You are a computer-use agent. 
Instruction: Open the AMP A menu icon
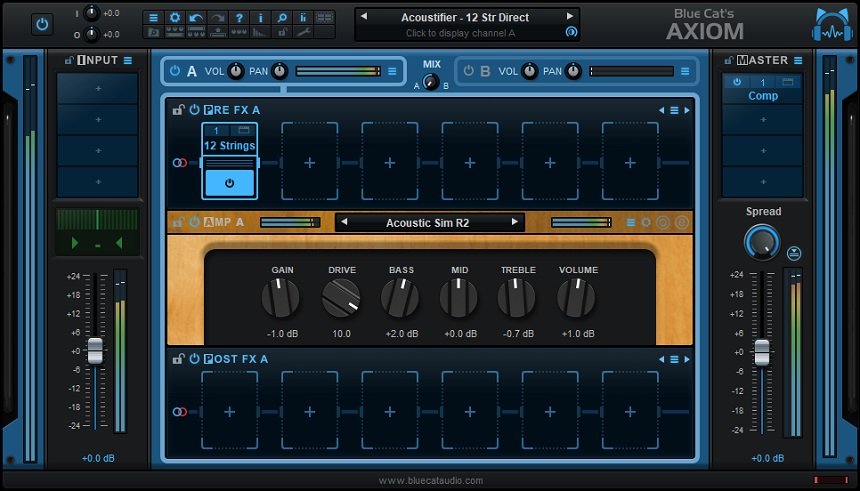631,222
